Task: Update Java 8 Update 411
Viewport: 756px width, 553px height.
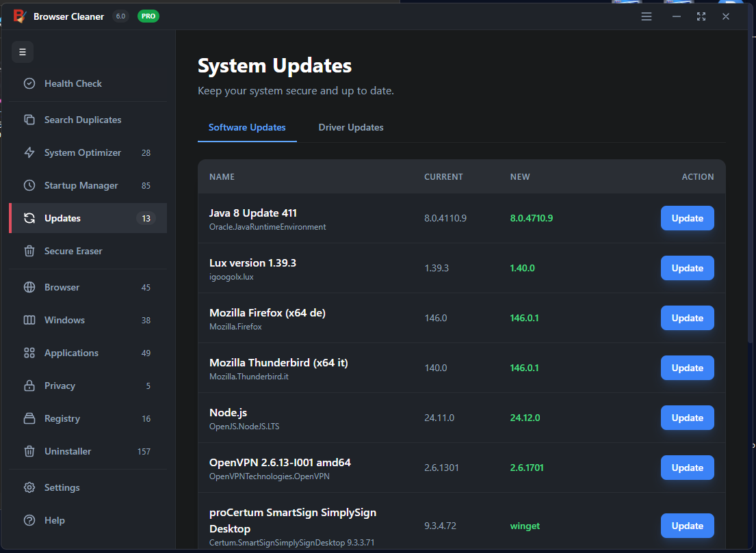Action: (687, 218)
